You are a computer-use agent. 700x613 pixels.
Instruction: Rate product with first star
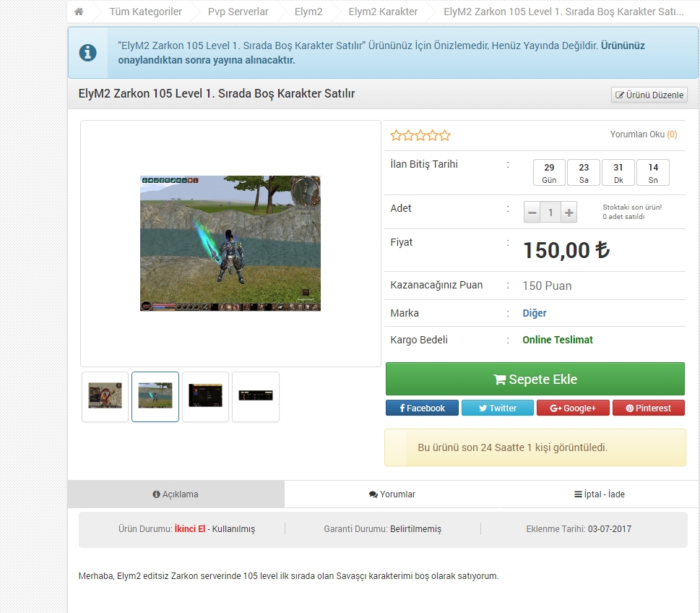(x=396, y=135)
